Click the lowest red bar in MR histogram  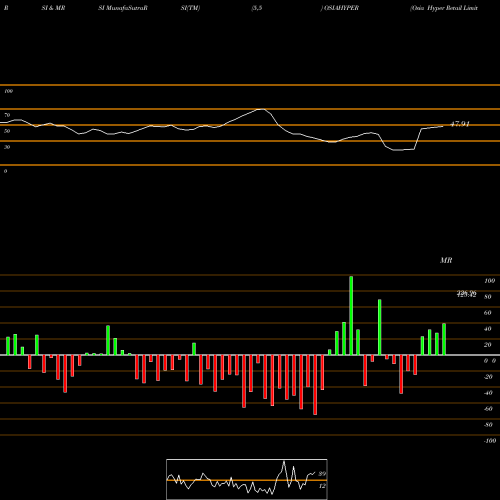tap(315, 385)
